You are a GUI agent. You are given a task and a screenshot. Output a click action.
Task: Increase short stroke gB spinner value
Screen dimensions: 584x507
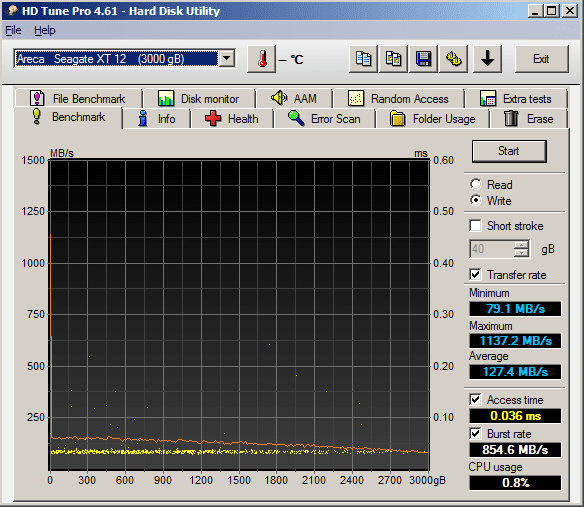pyautogui.click(x=521, y=245)
